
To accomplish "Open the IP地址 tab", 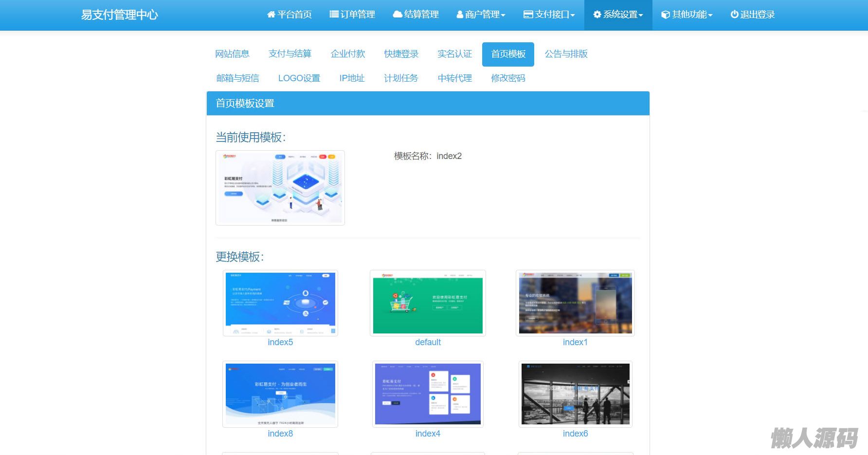I will [352, 78].
